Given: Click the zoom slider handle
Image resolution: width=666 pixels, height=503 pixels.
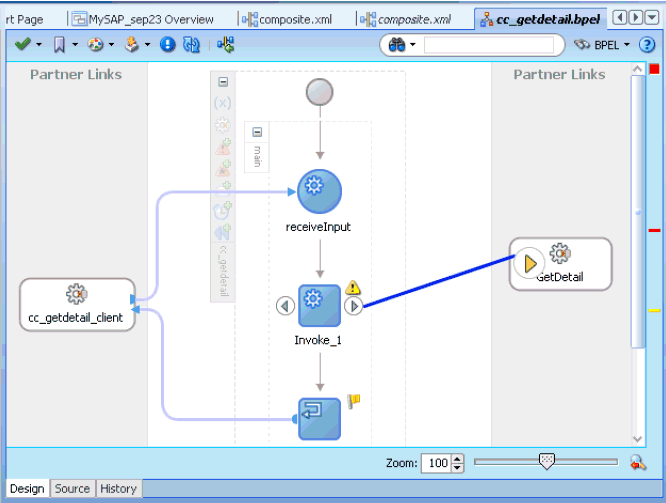Looking at the screenshot, I should [x=546, y=461].
